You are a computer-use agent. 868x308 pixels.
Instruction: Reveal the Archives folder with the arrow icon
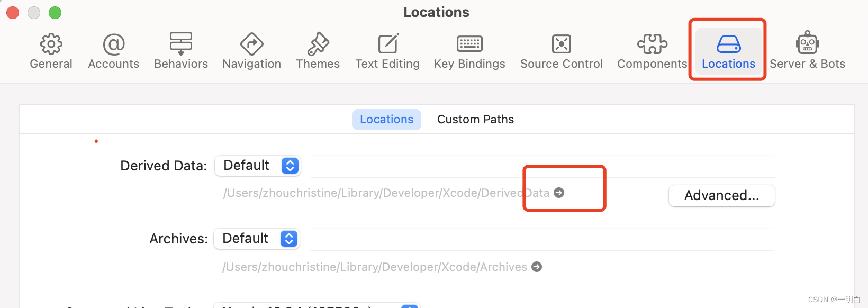pos(537,267)
